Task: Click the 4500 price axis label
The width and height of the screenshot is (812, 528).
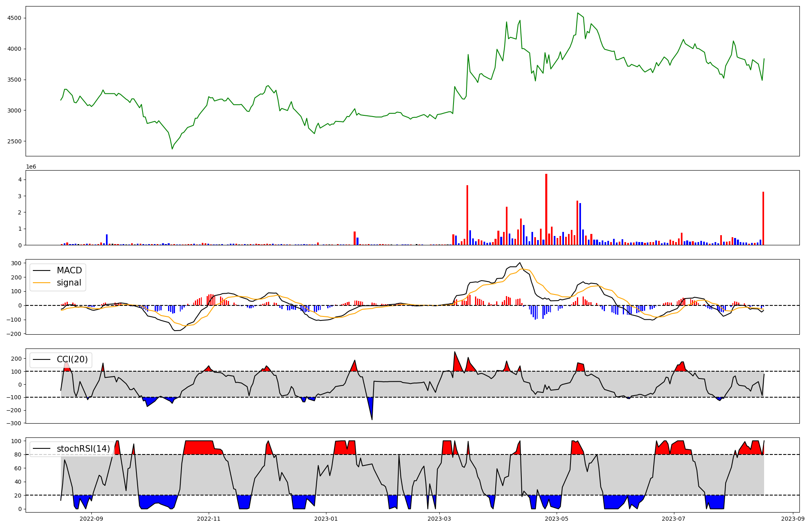Action: coord(14,18)
